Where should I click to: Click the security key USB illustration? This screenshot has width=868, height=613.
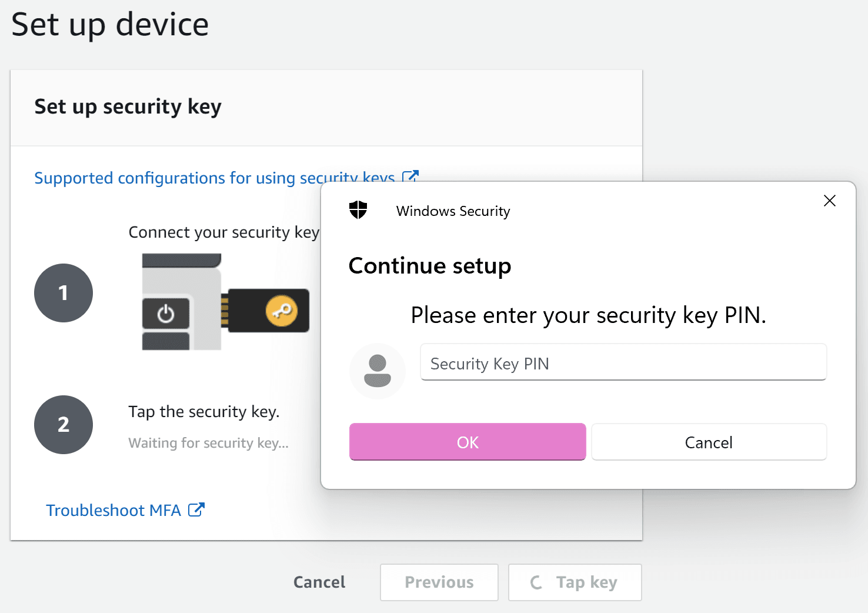point(226,302)
